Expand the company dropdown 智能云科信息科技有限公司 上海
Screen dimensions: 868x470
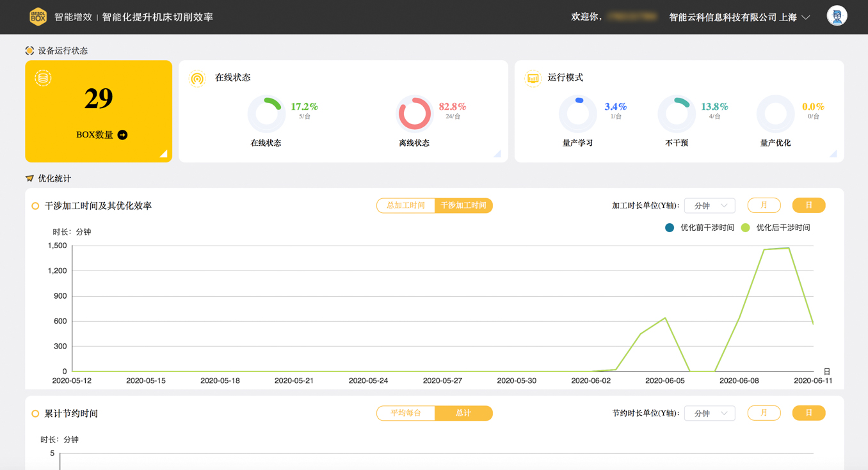739,17
